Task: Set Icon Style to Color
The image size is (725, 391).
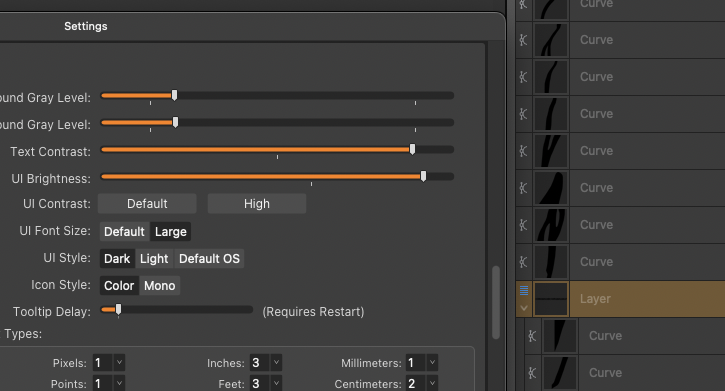Action: tap(119, 286)
